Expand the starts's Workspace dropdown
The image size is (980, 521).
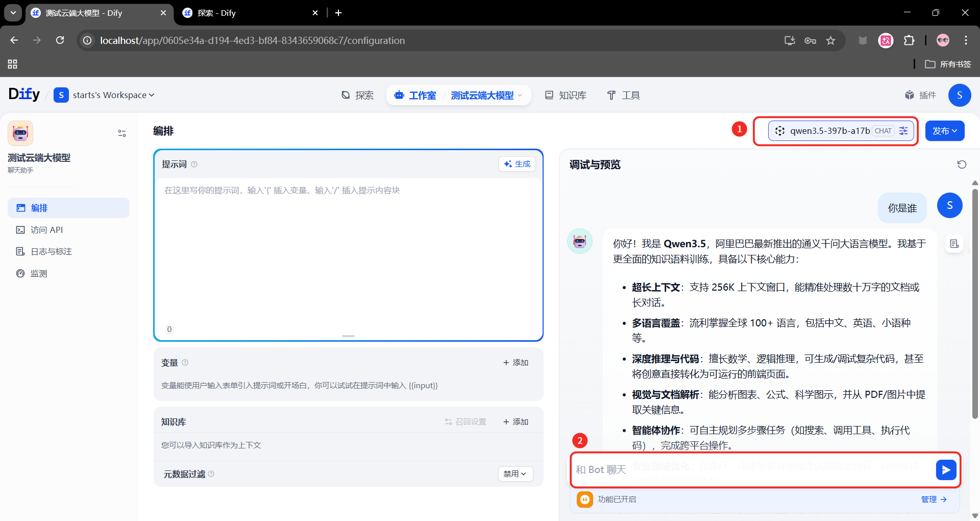click(x=104, y=95)
